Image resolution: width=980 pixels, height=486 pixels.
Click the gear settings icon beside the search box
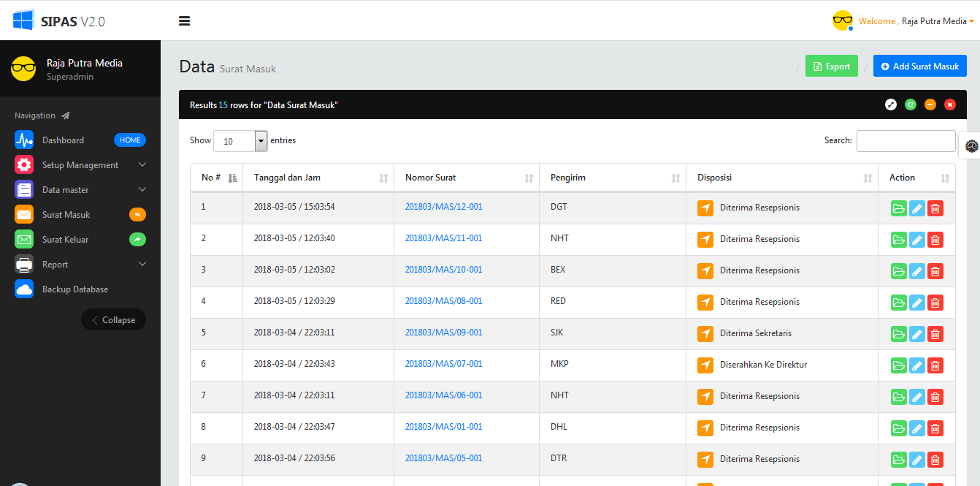[x=971, y=145]
